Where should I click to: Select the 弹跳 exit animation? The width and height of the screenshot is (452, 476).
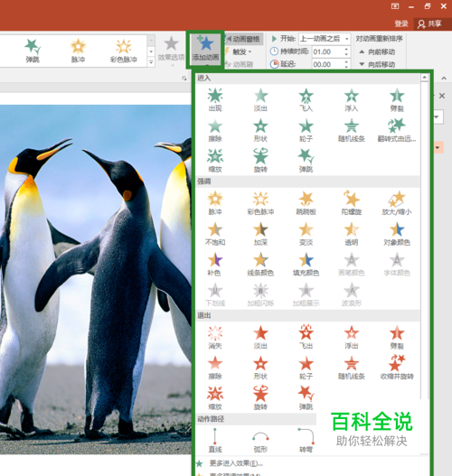306,398
